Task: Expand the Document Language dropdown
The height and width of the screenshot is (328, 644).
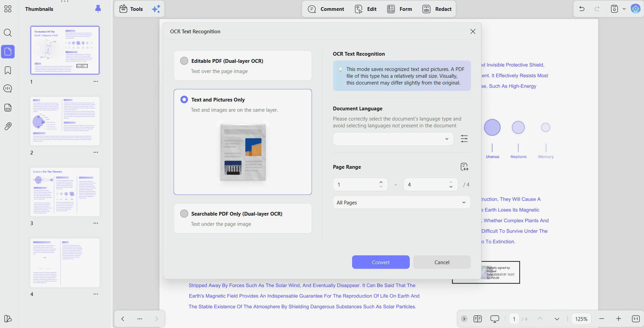Action: coord(393,139)
